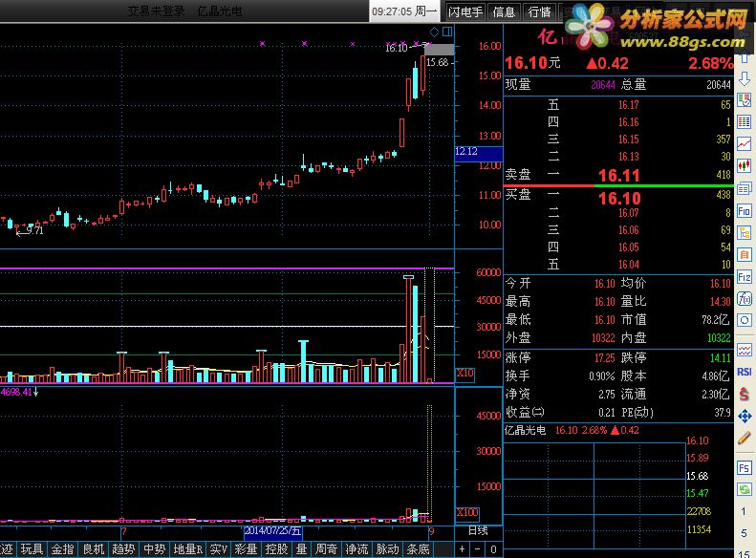The height and width of the screenshot is (558, 756).
Task: Open the 信息 menu button
Action: coord(504,12)
